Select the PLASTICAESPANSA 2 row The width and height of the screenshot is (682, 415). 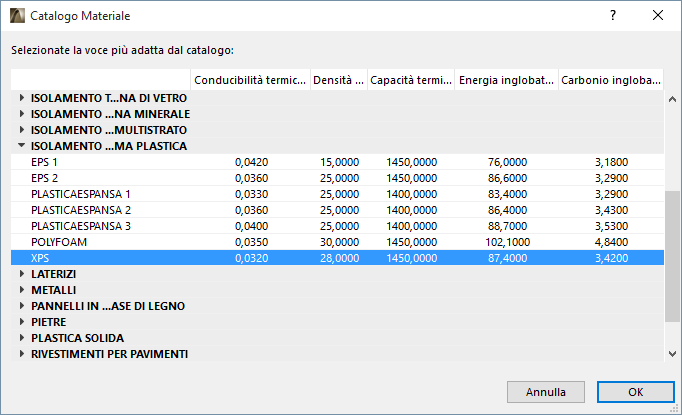[338, 210]
